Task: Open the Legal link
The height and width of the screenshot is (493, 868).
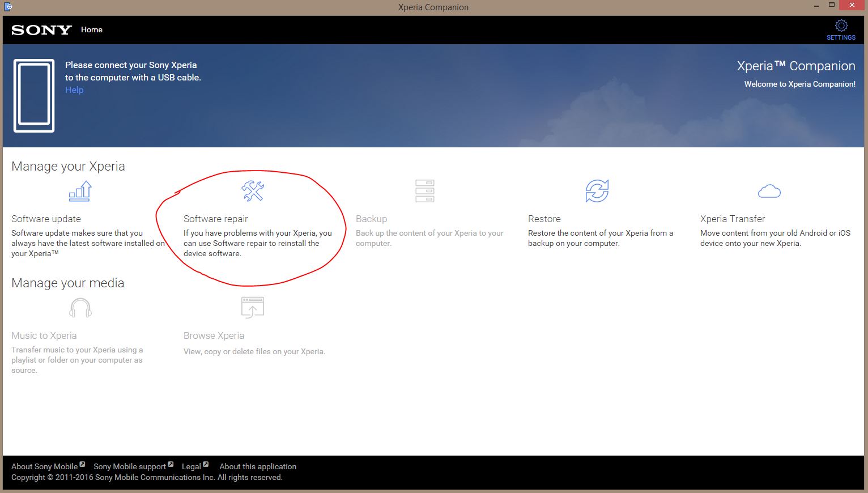Action: tap(191, 466)
